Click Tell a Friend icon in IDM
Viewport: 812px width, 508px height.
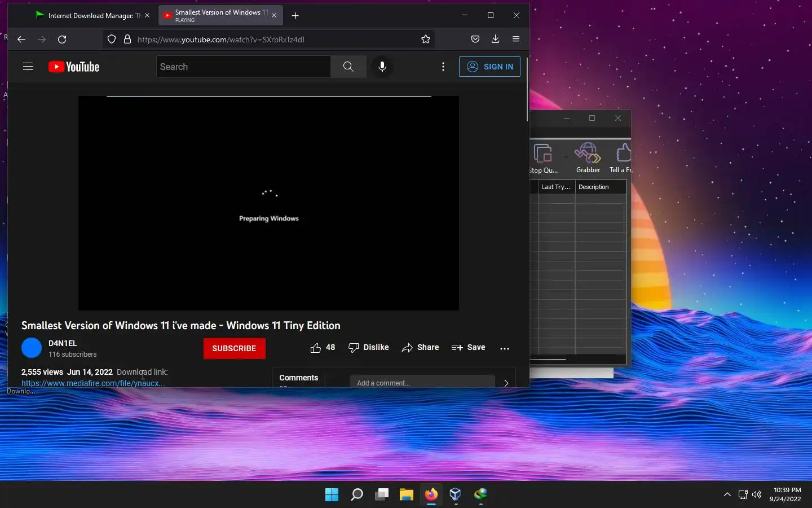tap(621, 158)
